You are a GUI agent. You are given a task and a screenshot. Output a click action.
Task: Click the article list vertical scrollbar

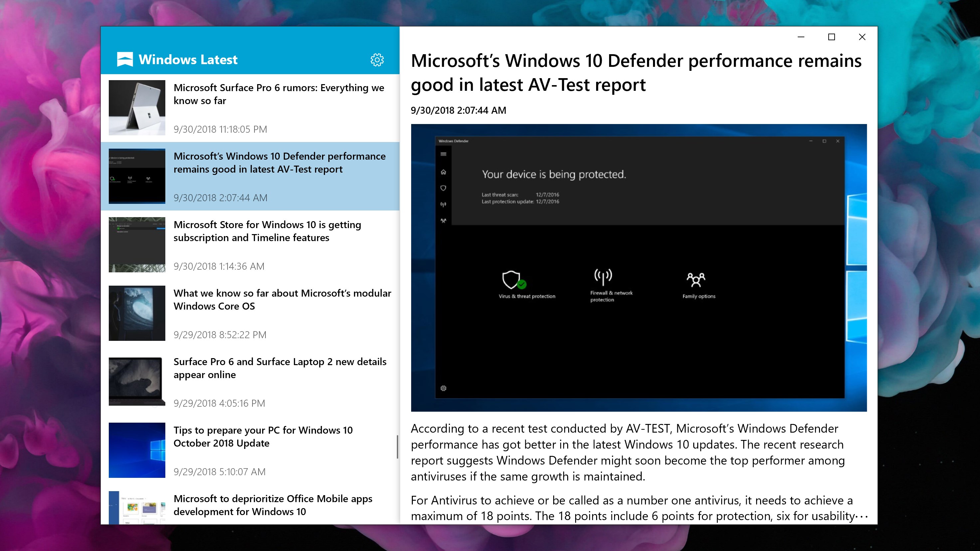click(397, 447)
